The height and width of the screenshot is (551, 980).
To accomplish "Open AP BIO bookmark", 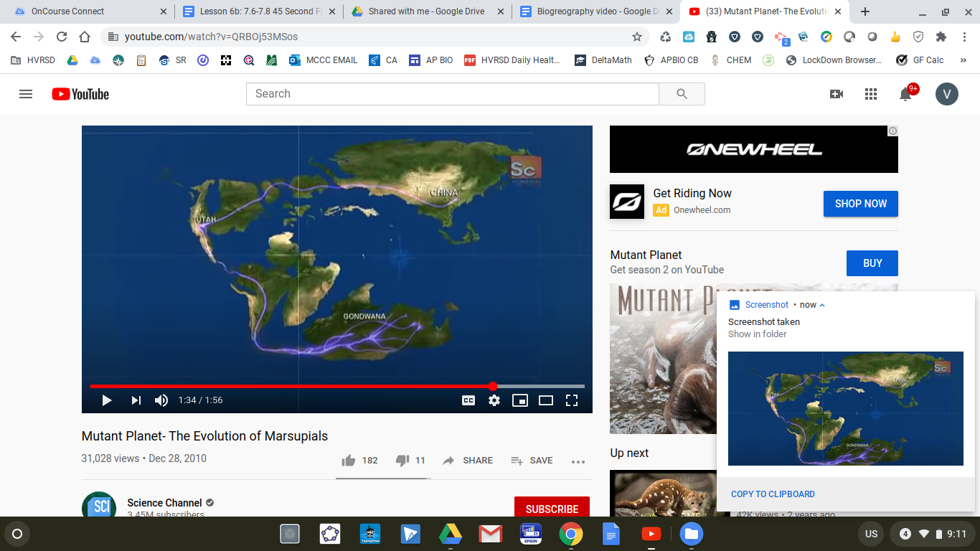I will point(431,60).
